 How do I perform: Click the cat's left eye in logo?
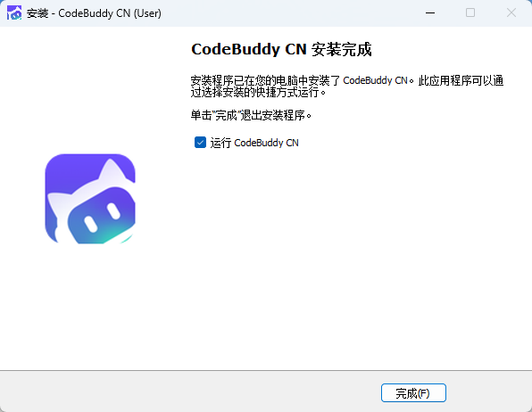(90, 224)
